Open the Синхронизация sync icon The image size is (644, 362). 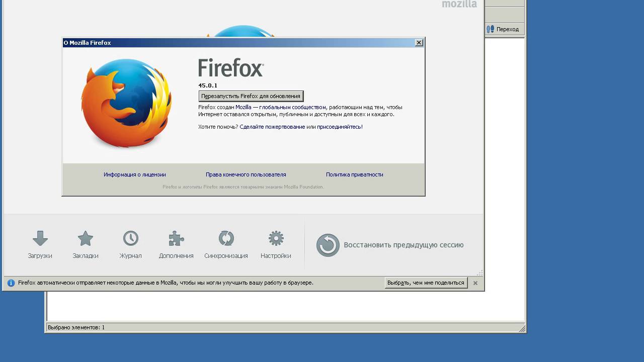(226, 238)
